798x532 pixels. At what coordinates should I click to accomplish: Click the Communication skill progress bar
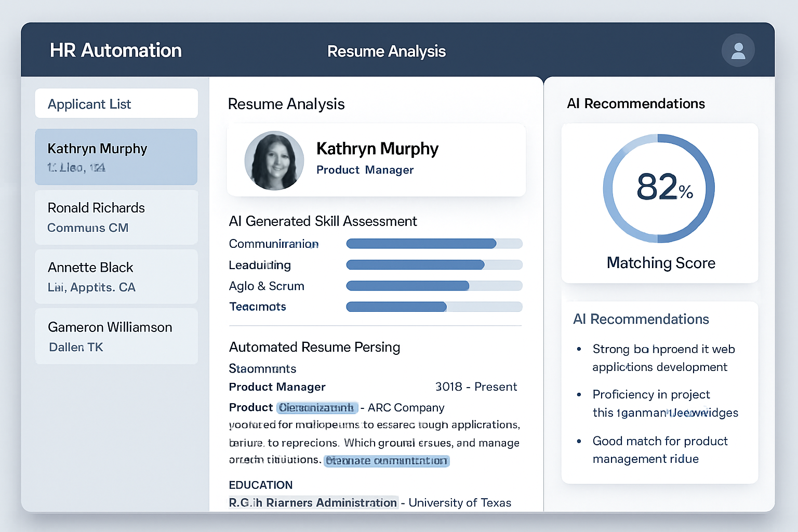pyautogui.click(x=434, y=244)
